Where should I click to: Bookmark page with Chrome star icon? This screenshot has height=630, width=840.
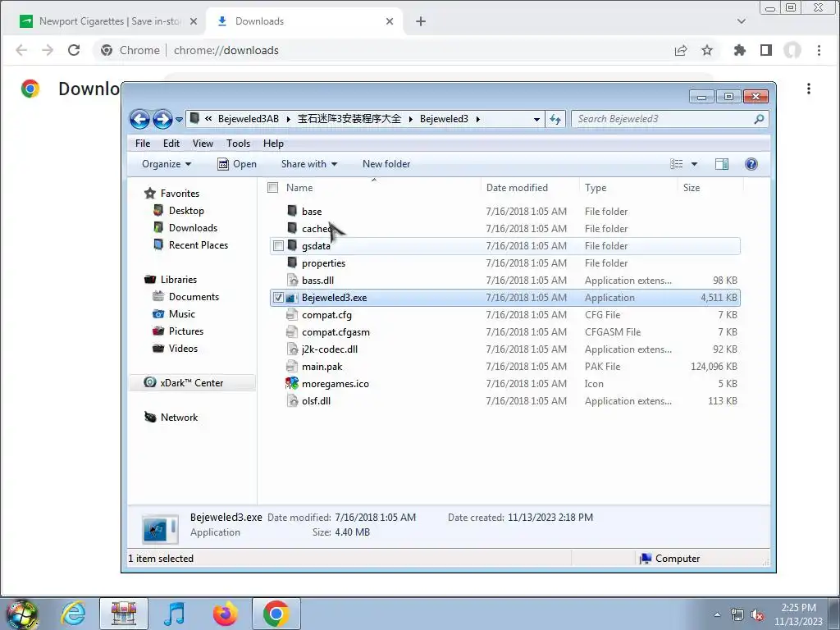707,50
